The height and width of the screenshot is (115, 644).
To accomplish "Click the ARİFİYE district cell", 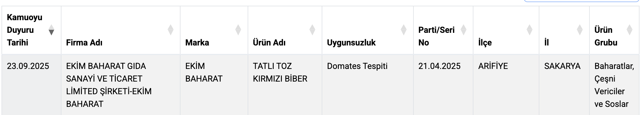I will click(x=493, y=66).
